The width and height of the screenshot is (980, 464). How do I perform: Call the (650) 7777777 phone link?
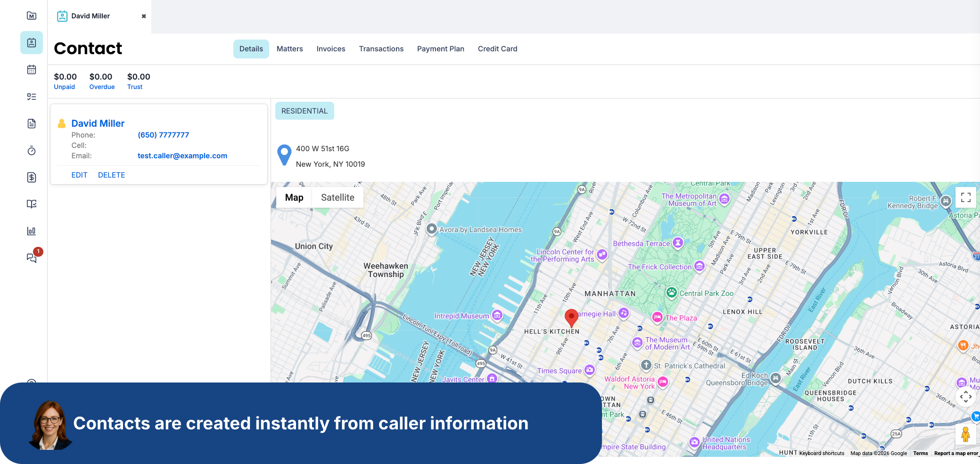(163, 135)
